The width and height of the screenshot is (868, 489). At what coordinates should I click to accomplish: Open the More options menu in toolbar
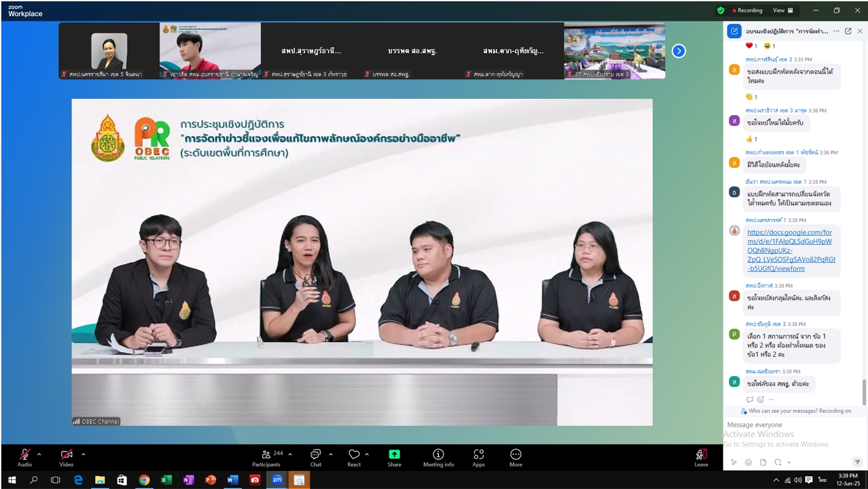coord(515,458)
